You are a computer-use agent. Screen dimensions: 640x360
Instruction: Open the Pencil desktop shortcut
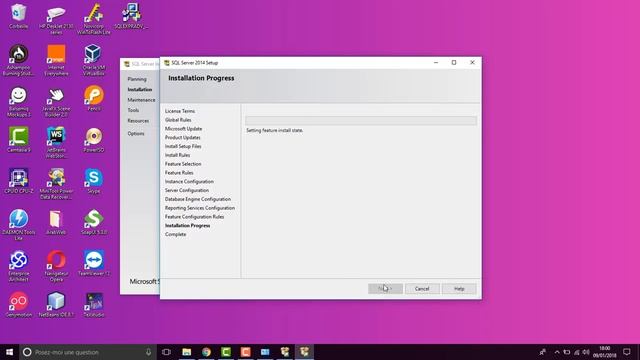tap(93, 98)
